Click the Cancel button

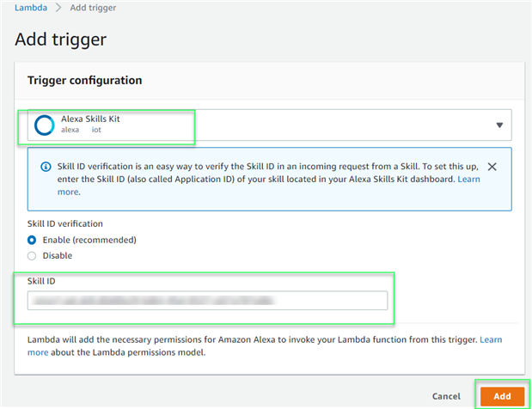tap(446, 396)
